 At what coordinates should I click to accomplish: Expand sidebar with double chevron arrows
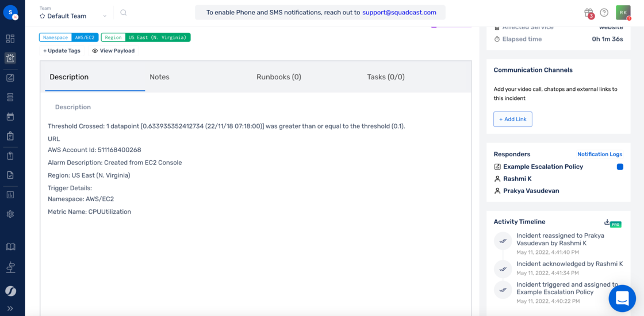(x=10, y=308)
